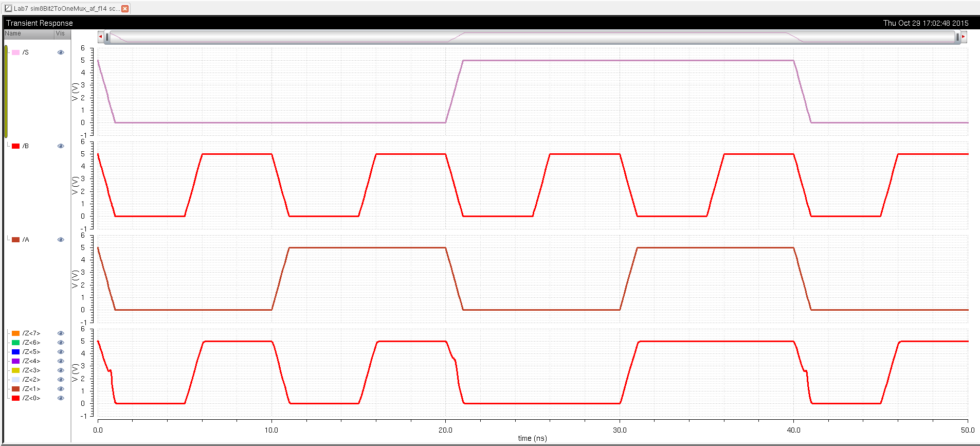Select the /Z<5> signal name in list
Screen dimensions: 980x446
(x=31, y=352)
